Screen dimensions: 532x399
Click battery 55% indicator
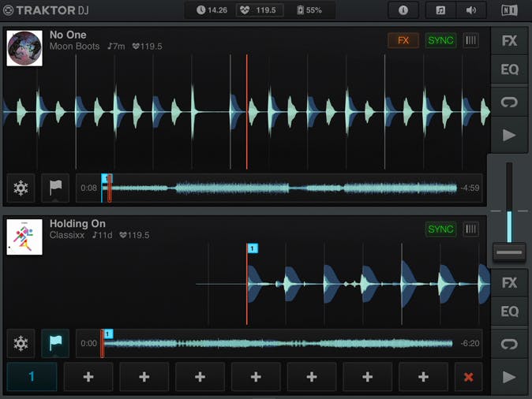coord(309,10)
